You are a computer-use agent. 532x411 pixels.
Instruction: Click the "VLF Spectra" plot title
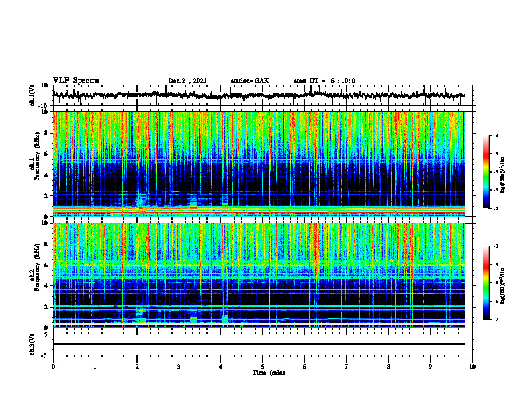click(76, 81)
